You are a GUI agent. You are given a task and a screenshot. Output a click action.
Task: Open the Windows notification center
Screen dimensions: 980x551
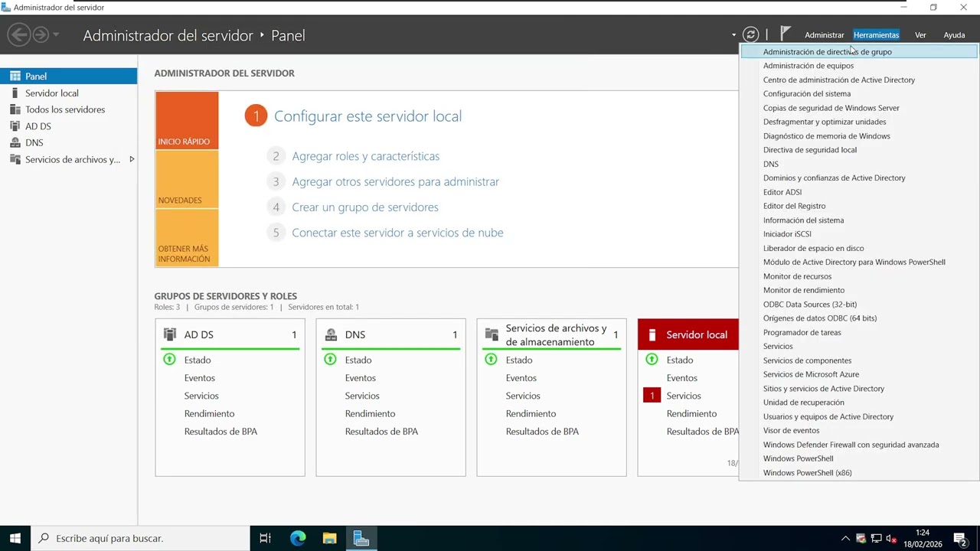coord(960,538)
